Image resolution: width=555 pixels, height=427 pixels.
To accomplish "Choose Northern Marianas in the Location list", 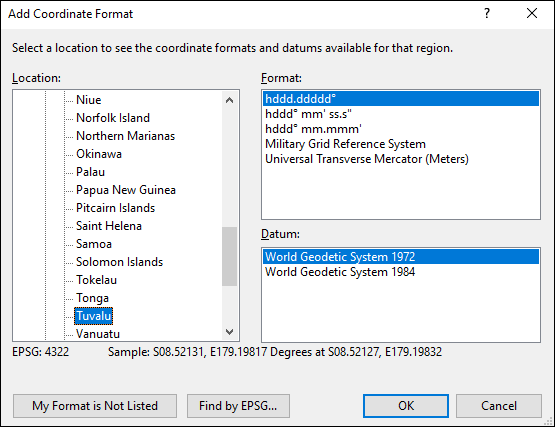I will [x=125, y=136].
